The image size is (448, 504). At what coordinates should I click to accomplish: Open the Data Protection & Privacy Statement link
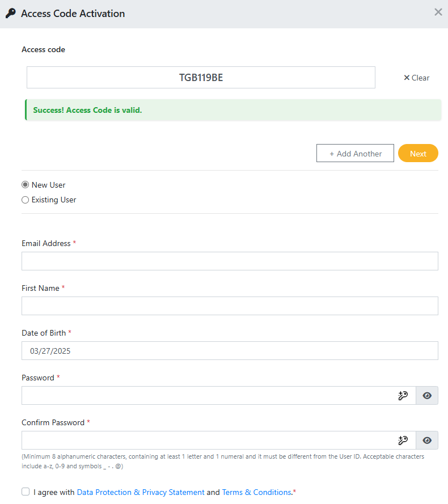(x=141, y=492)
